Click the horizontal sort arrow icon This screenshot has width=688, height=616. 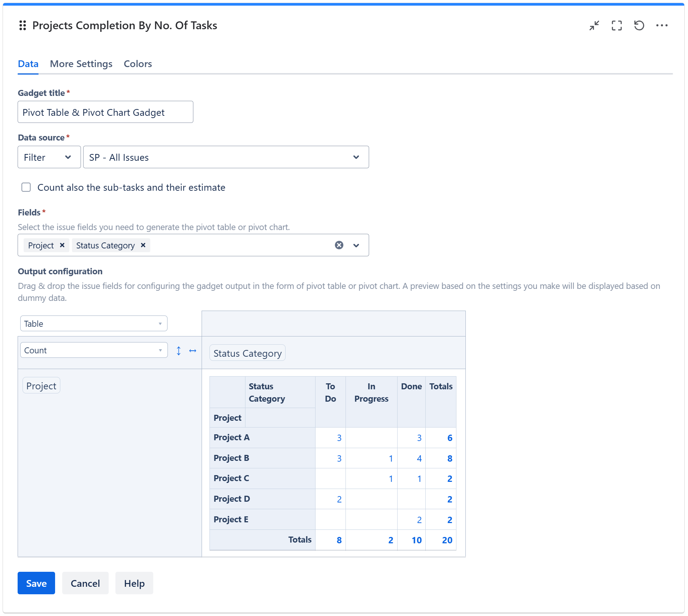click(193, 351)
